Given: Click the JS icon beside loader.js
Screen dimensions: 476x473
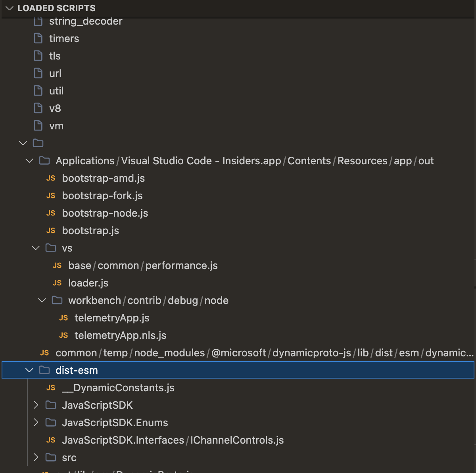Looking at the screenshot, I should pos(57,283).
